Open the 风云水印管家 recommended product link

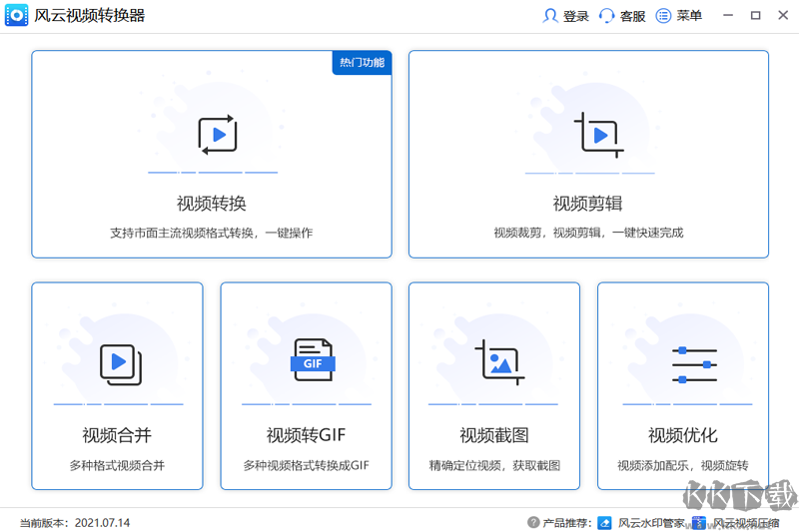click(651, 523)
